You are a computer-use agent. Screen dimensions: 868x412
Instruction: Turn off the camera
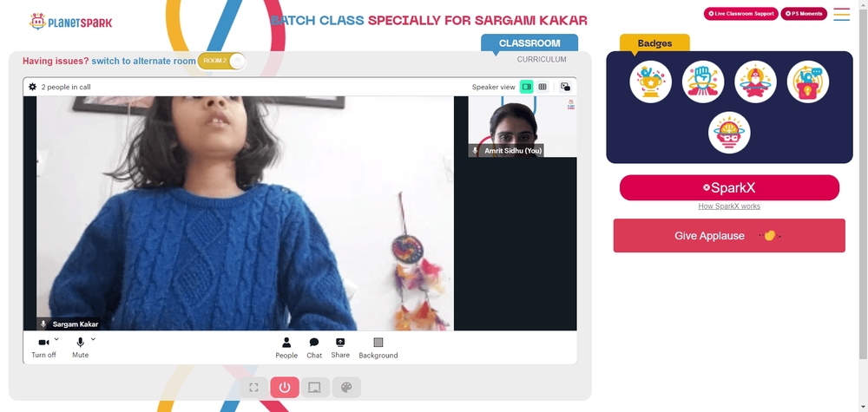pos(43,348)
